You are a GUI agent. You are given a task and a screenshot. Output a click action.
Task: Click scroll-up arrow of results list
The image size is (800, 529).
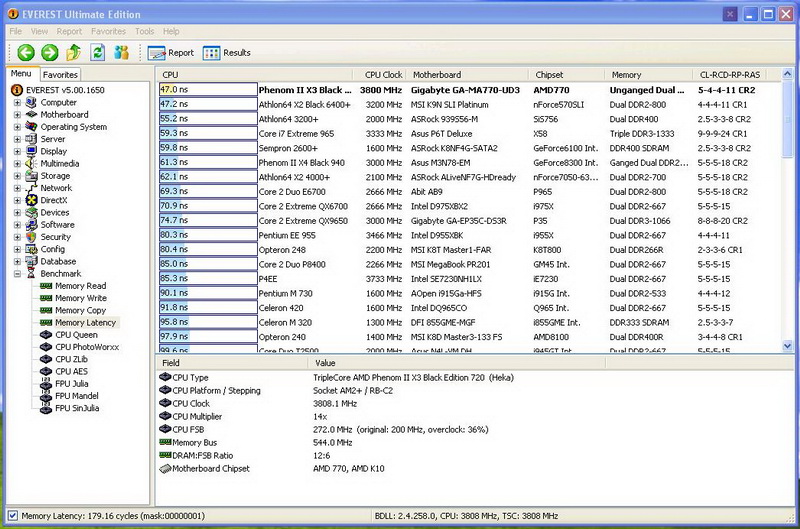[787, 74]
